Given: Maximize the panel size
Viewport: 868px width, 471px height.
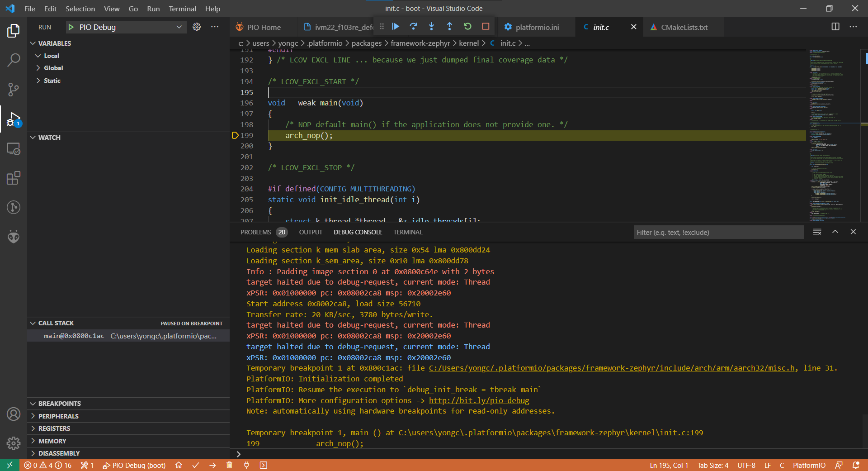Looking at the screenshot, I should tap(835, 232).
